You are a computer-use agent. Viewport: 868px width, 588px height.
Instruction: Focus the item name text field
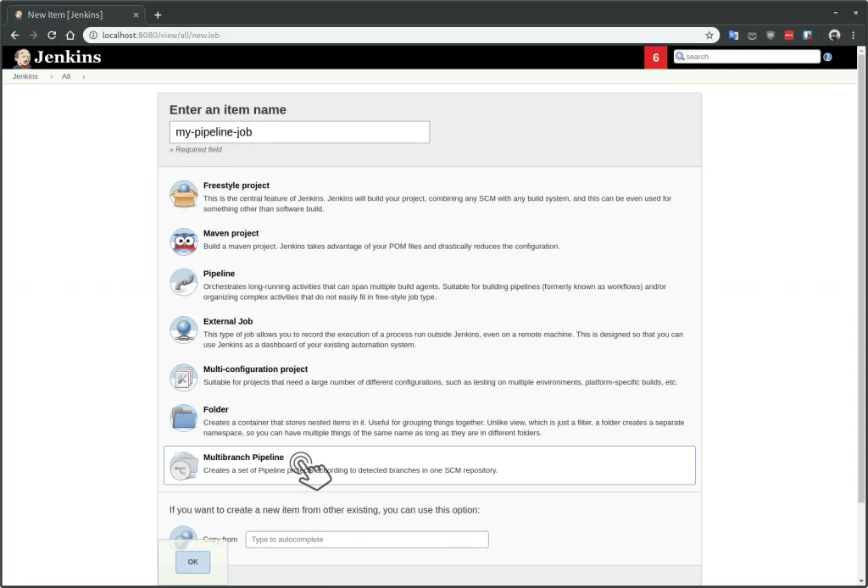coord(299,132)
